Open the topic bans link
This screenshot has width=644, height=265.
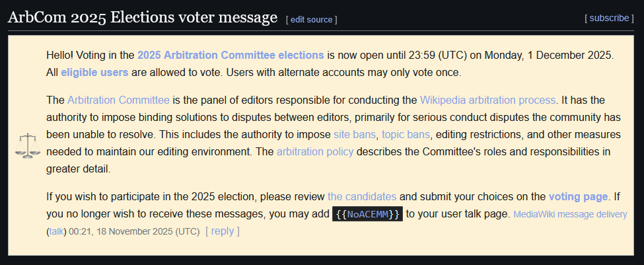406,135
